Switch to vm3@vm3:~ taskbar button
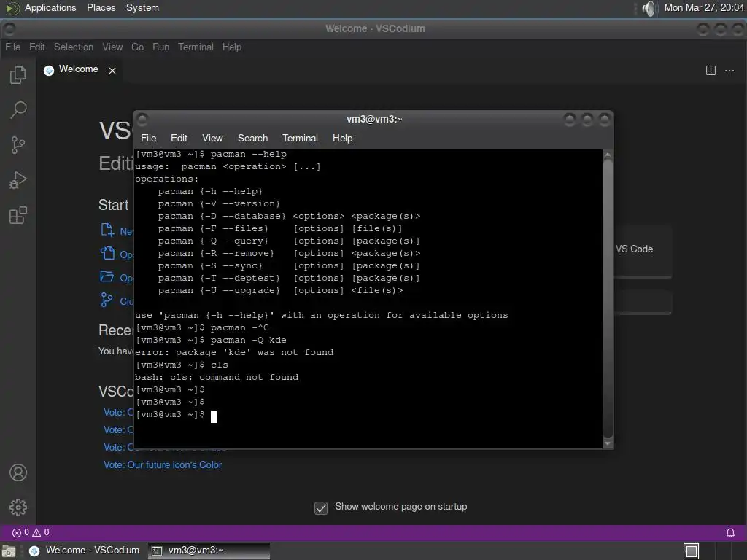The image size is (747, 560). click(x=209, y=551)
